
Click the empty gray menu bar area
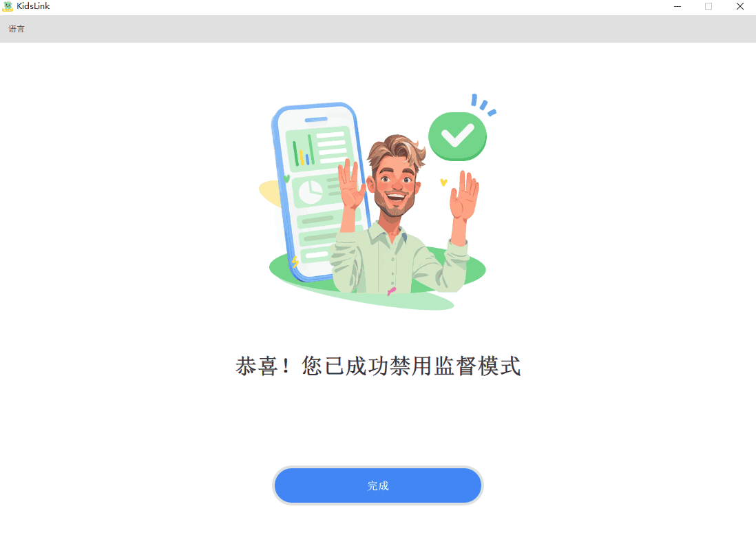point(386,29)
